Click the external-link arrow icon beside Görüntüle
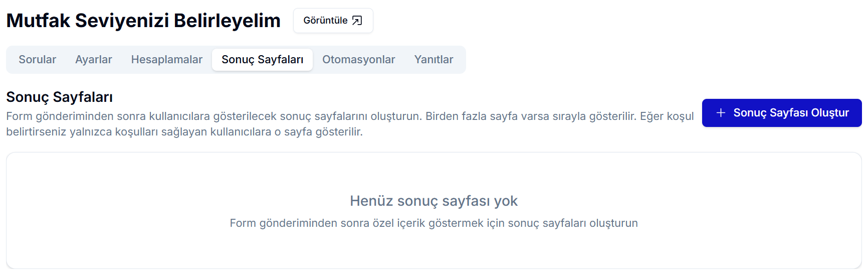The height and width of the screenshot is (276, 868). click(x=357, y=21)
